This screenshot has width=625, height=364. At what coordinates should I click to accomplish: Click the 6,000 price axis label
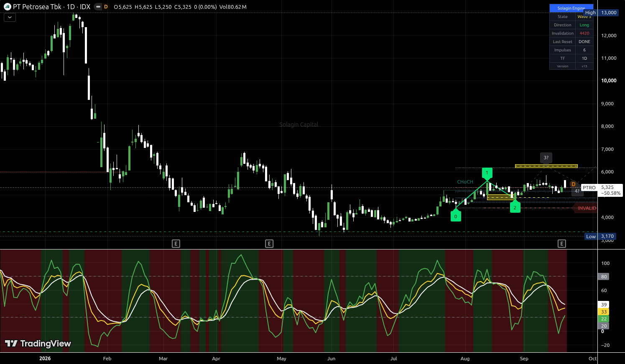tap(607, 172)
